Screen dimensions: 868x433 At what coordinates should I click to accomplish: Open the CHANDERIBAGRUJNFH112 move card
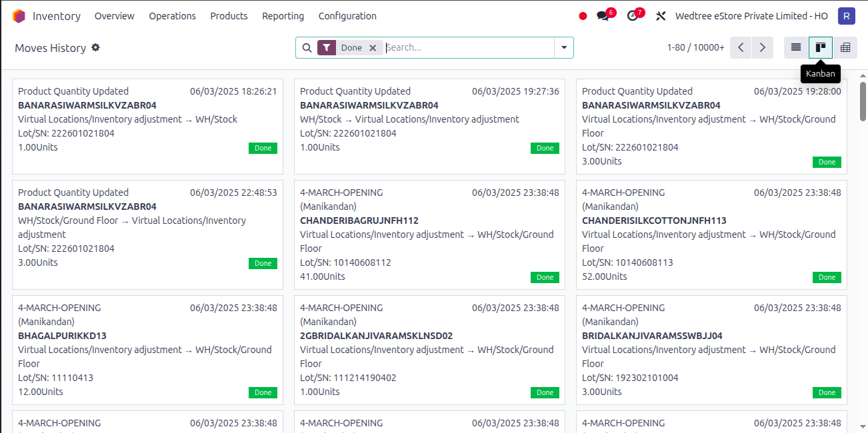[429, 234]
